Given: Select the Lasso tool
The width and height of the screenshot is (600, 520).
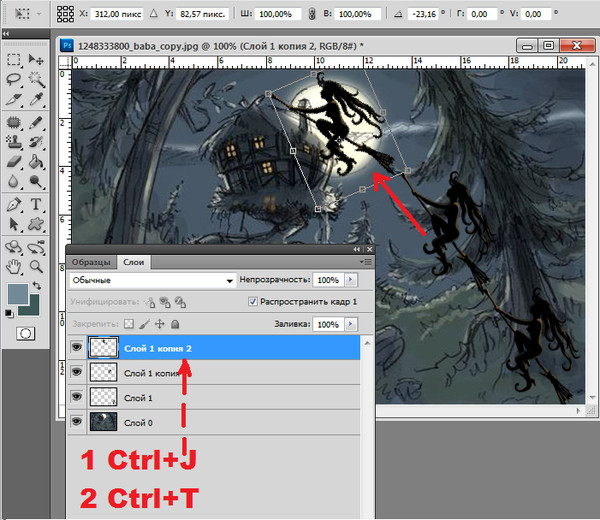Looking at the screenshot, I should 14,80.
